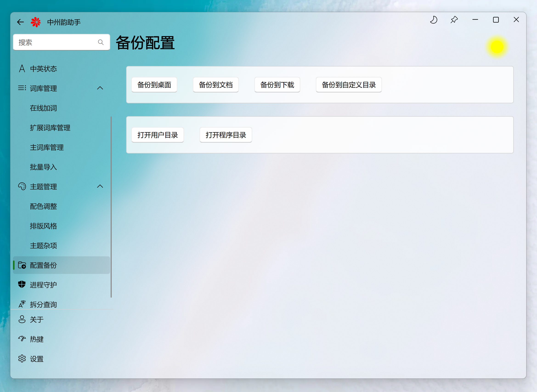Open 中英状态 via its A icon
Viewport: 537px width, 392px height.
22,68
